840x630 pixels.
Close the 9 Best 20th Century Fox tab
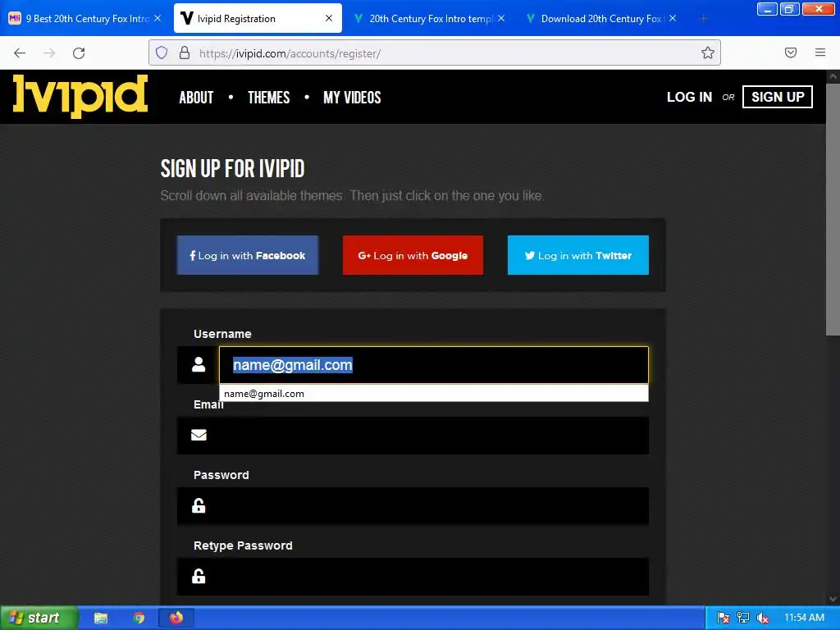coord(157,18)
